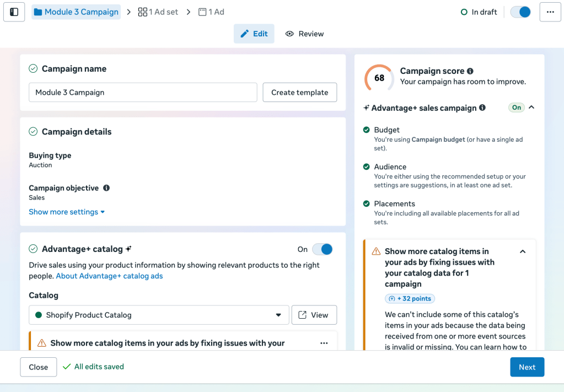Expand Show more settings
Image resolution: width=564 pixels, height=392 pixels.
(x=67, y=212)
